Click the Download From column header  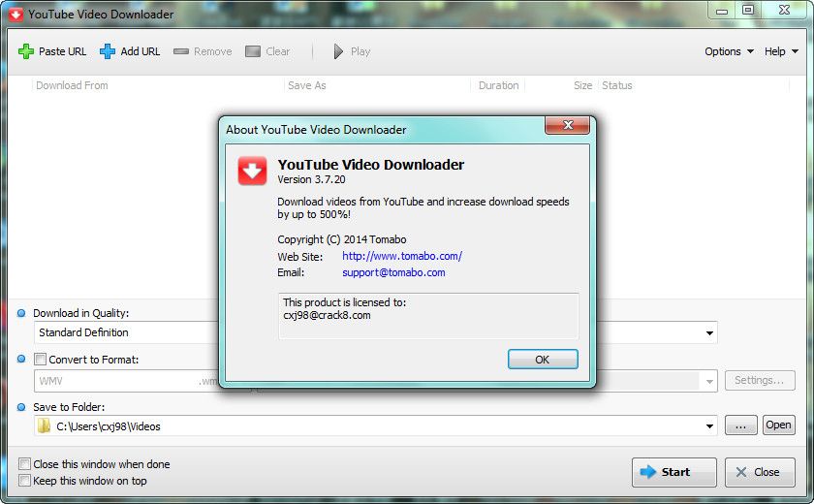72,85
